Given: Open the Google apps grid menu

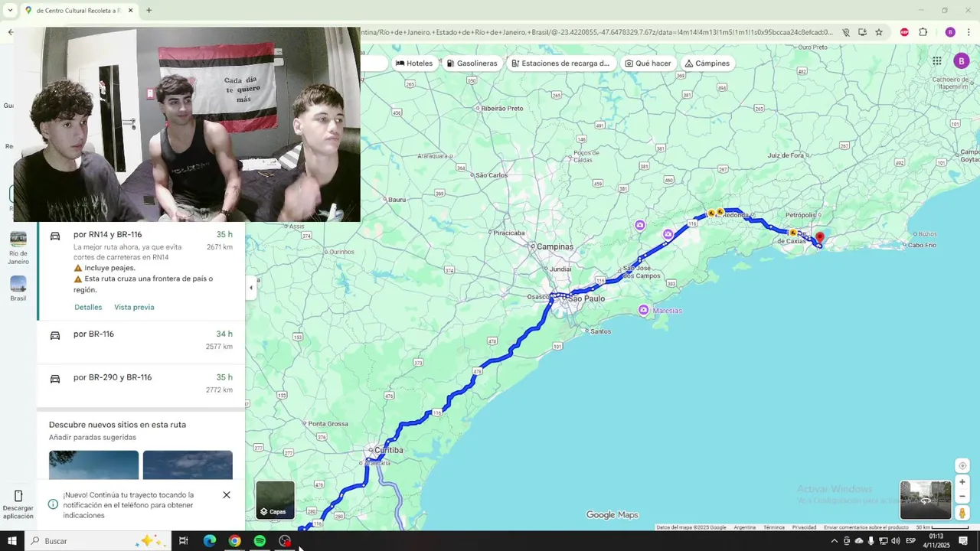Looking at the screenshot, I should tap(936, 61).
